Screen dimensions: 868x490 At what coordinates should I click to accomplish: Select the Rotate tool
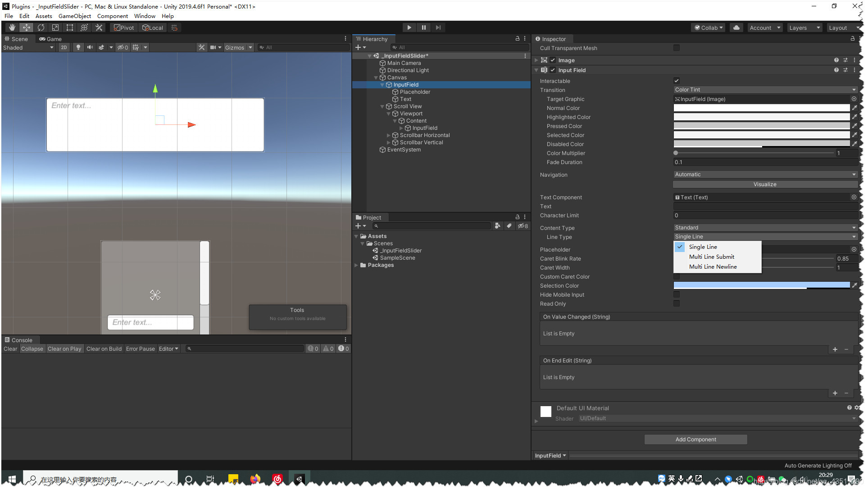[x=41, y=27]
